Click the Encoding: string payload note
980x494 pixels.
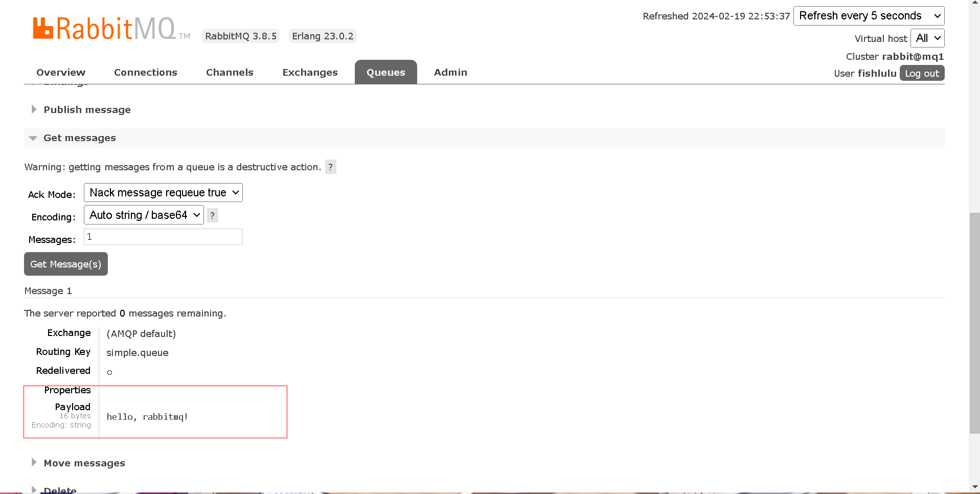pyautogui.click(x=61, y=425)
